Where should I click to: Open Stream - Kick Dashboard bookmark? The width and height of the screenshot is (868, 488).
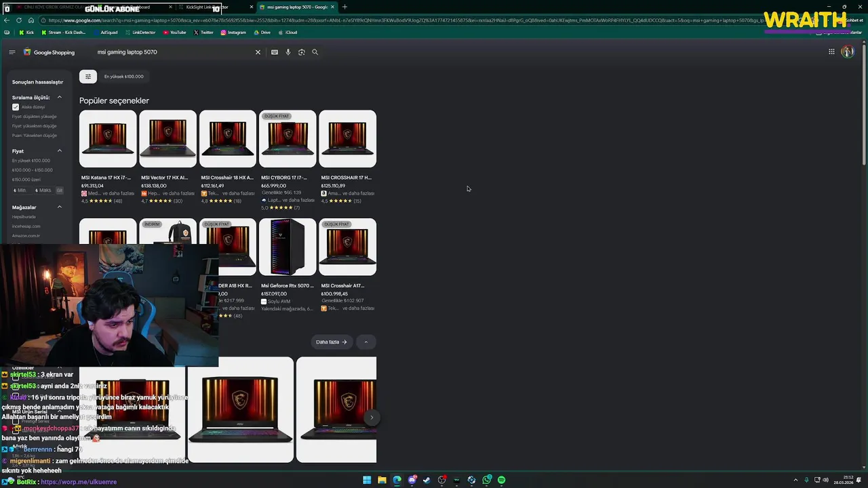pyautogui.click(x=63, y=33)
